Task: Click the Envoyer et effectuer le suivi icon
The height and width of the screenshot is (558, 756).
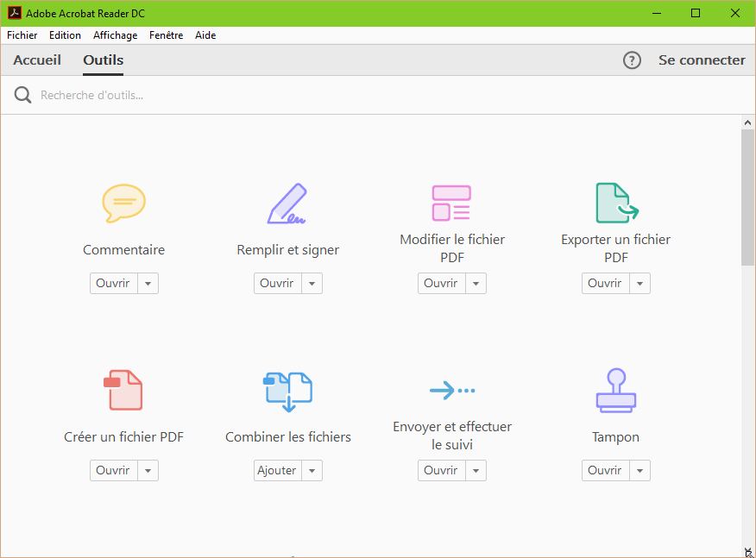Action: pos(451,390)
